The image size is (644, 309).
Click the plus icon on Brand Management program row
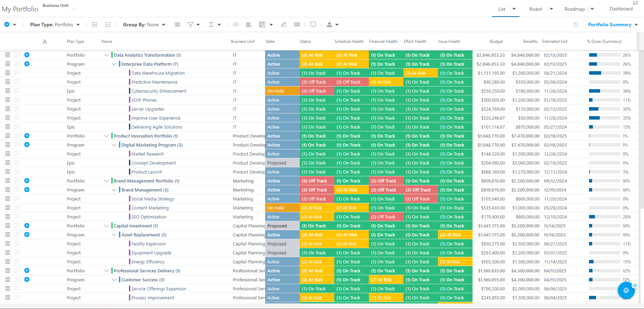click(x=27, y=190)
